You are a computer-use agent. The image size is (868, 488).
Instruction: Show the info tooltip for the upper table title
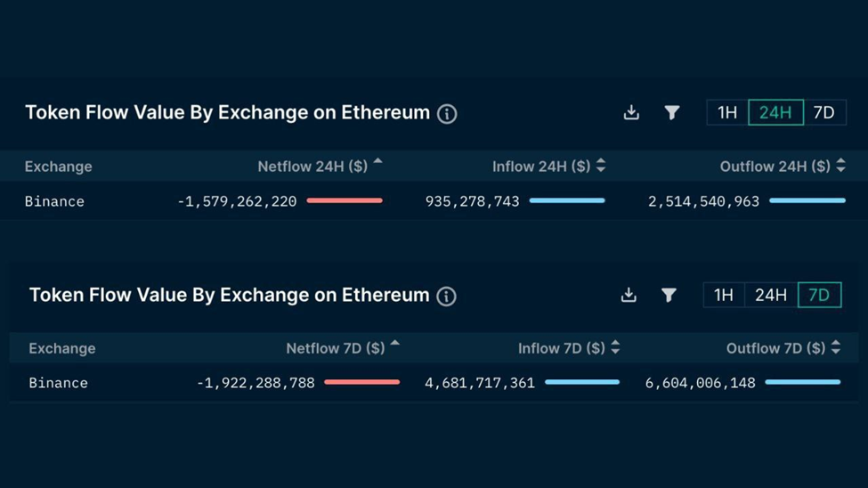447,114
